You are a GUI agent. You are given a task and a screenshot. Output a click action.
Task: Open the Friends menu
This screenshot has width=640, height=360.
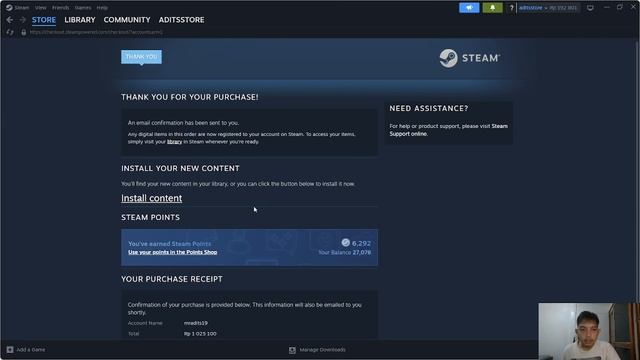click(60, 8)
